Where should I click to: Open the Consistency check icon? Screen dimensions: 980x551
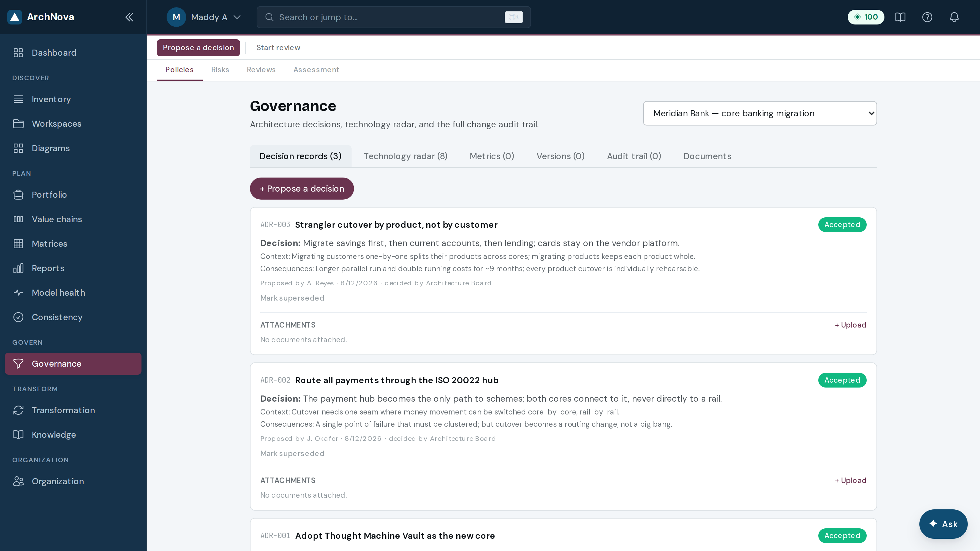pyautogui.click(x=18, y=317)
